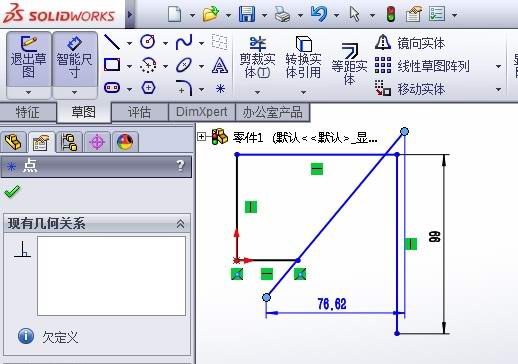Select the 零件1 part name in tree

(x=248, y=137)
